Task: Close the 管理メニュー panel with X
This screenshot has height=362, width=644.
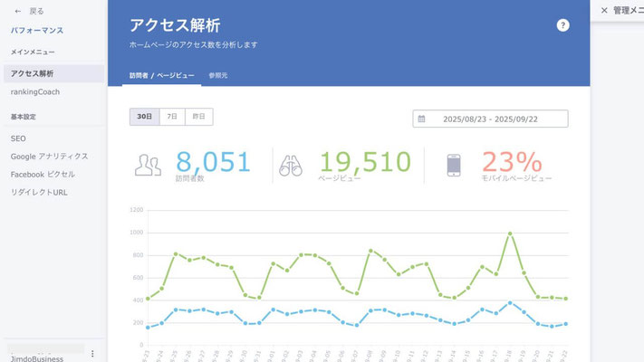Action: coord(604,10)
